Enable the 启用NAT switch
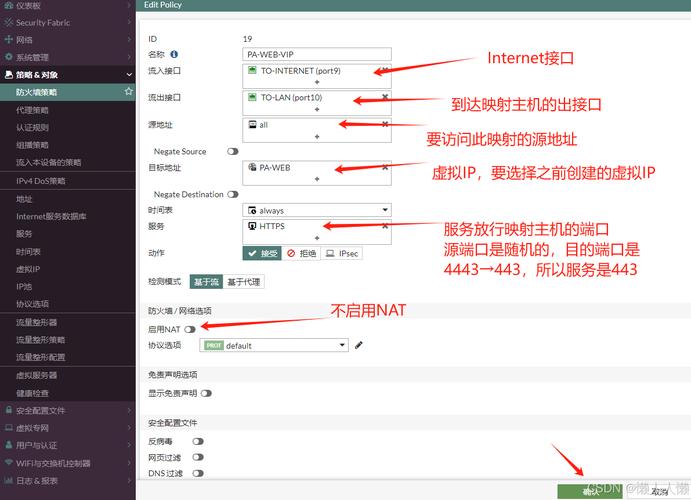Screen dimensions: 691x500 coord(190,329)
